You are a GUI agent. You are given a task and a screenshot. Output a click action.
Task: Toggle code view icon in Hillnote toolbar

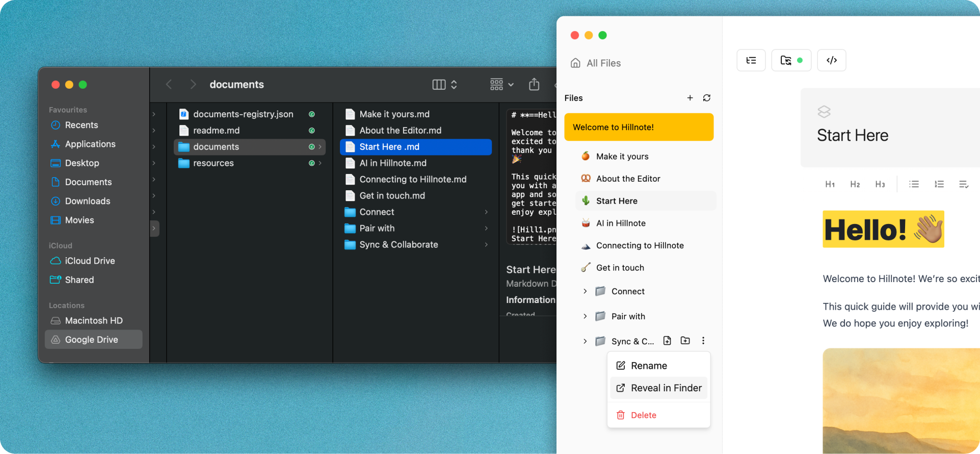tap(832, 60)
